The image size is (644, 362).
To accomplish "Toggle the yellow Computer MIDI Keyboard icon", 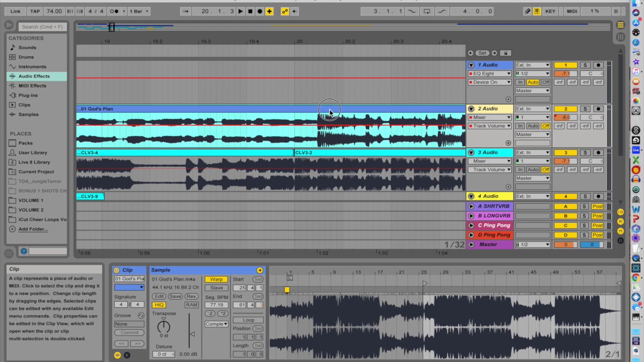I will point(537,11).
